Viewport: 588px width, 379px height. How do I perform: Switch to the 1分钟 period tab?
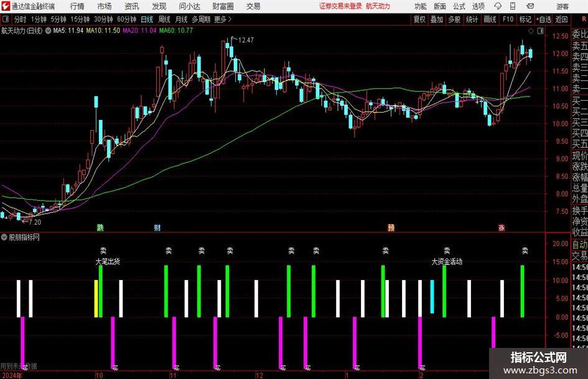coord(39,19)
